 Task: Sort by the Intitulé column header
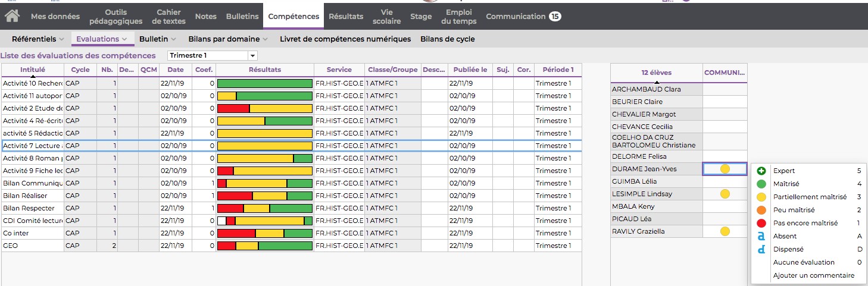click(33, 70)
